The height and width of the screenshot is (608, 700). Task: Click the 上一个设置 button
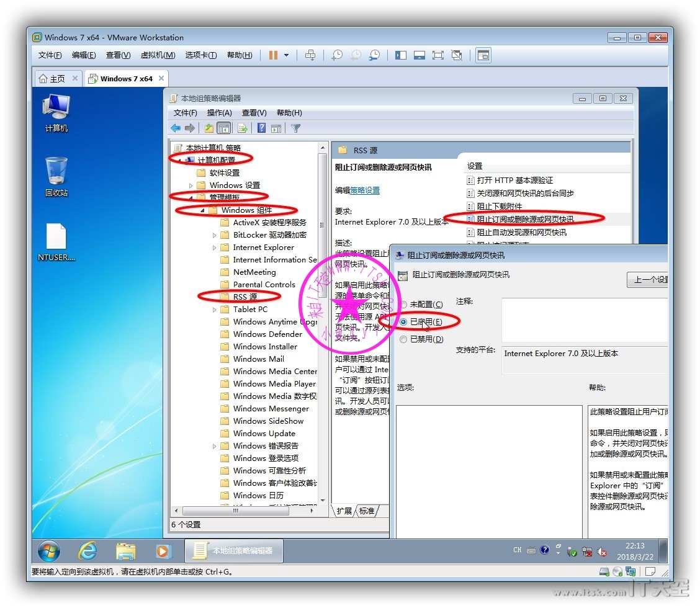(648, 280)
